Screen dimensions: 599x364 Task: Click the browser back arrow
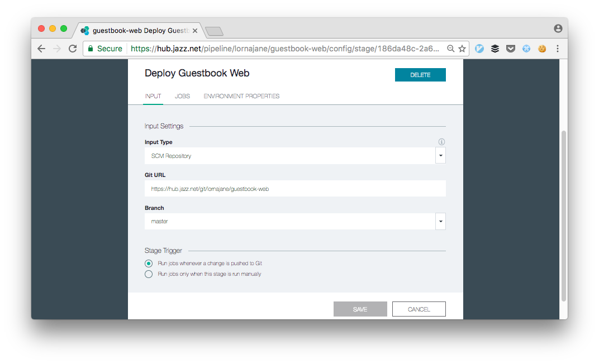41,49
